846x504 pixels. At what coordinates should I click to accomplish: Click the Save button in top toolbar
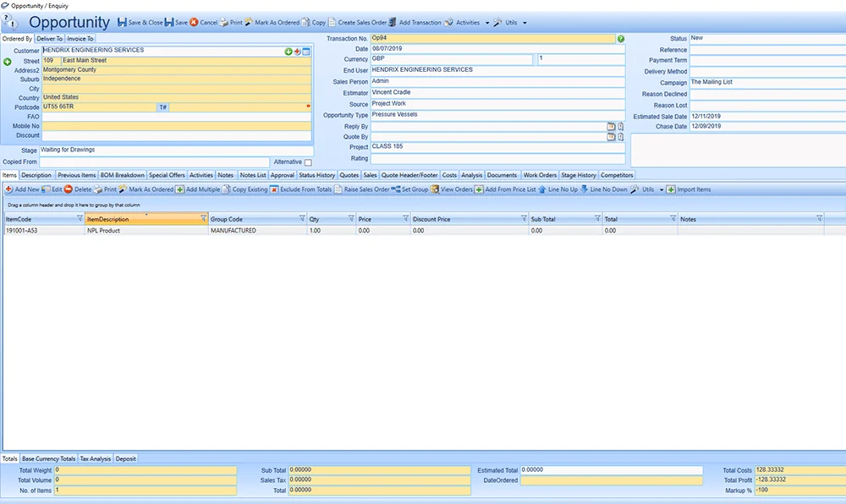(176, 23)
